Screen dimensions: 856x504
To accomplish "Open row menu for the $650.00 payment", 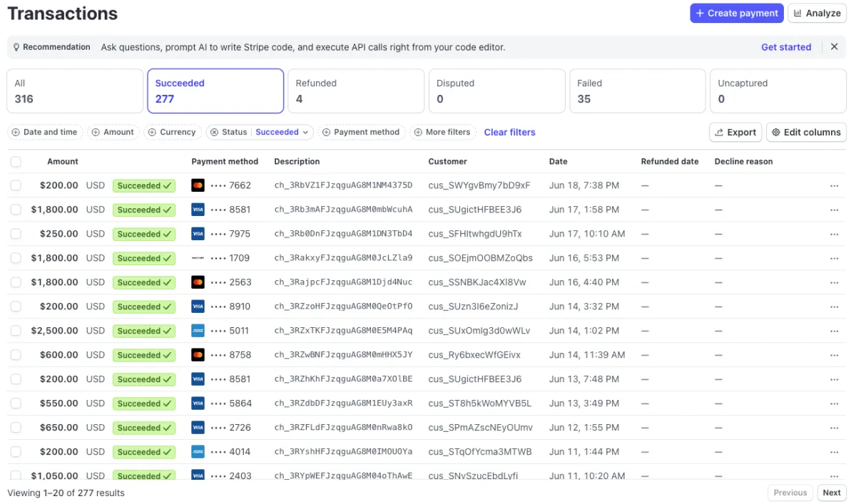I will point(834,428).
